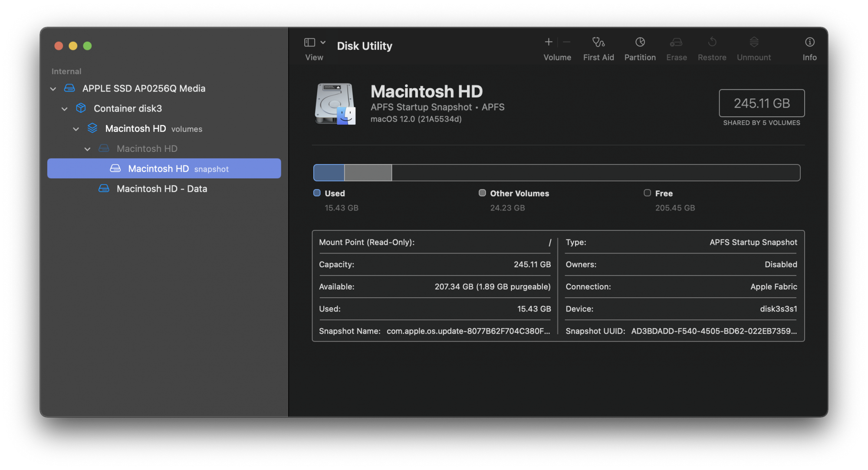Viewport: 868px width, 470px height.
Task: Click the Free legend swatch
Action: pos(647,193)
